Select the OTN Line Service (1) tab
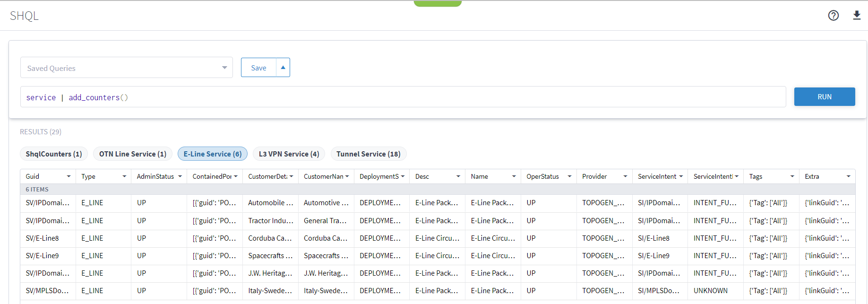Image resolution: width=868 pixels, height=304 pixels. 133,154
